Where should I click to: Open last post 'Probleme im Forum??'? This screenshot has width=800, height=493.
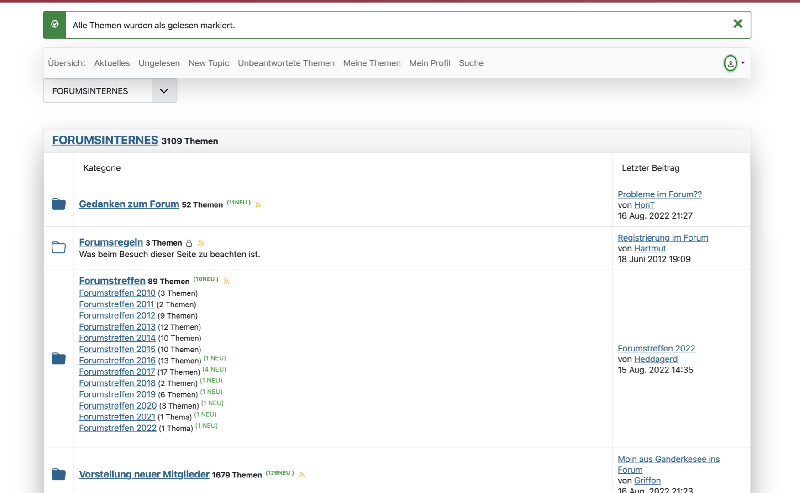click(x=659, y=194)
